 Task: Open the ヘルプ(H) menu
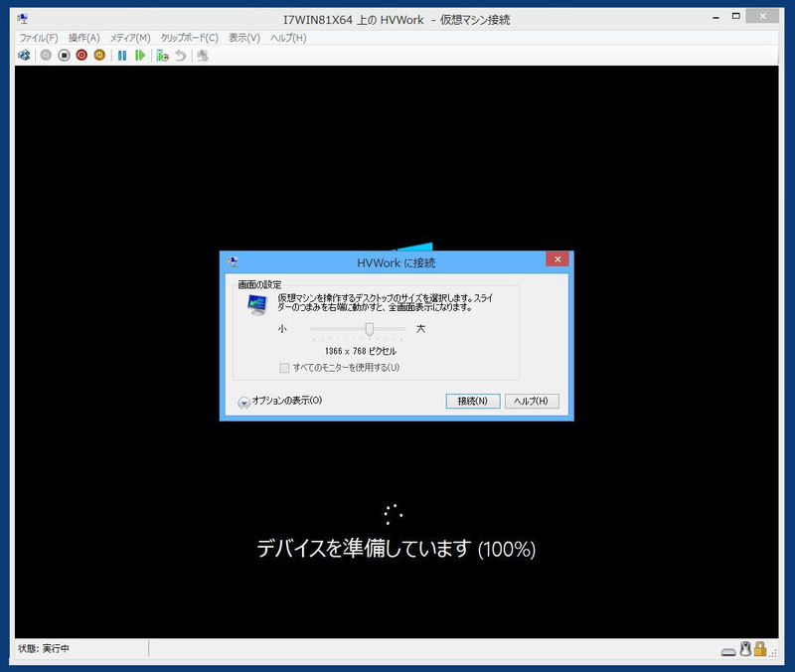click(x=288, y=38)
